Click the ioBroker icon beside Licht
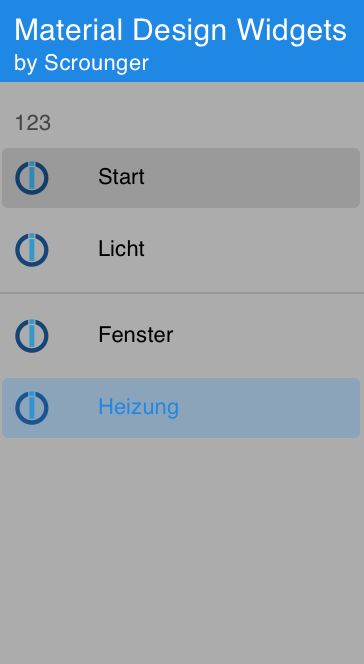 pos(32,250)
